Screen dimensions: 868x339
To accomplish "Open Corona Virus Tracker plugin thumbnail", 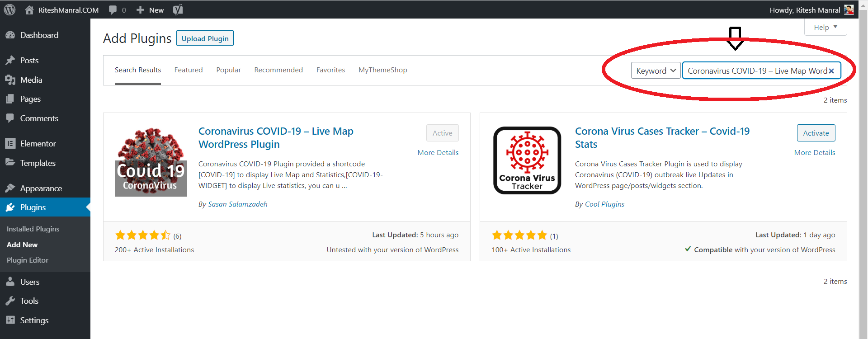I will coord(527,160).
